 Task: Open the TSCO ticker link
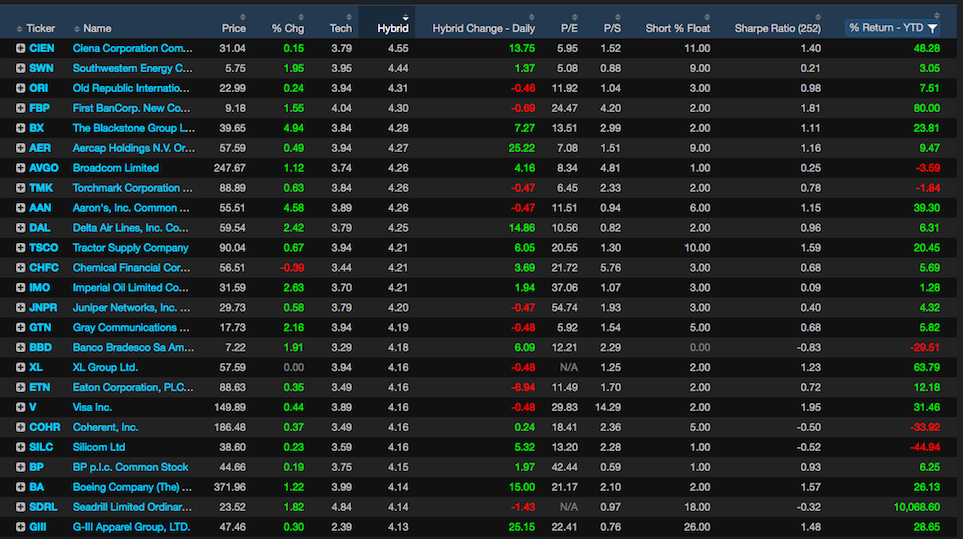(x=44, y=248)
